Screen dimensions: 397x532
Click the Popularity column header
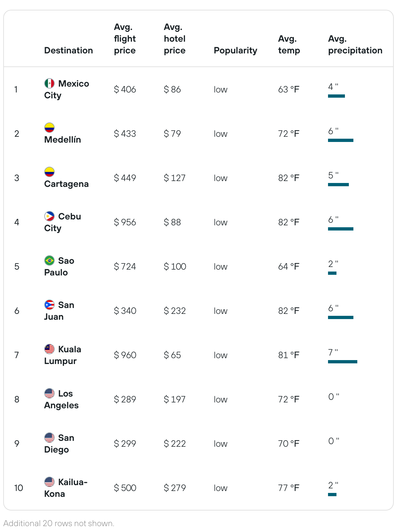click(x=235, y=50)
